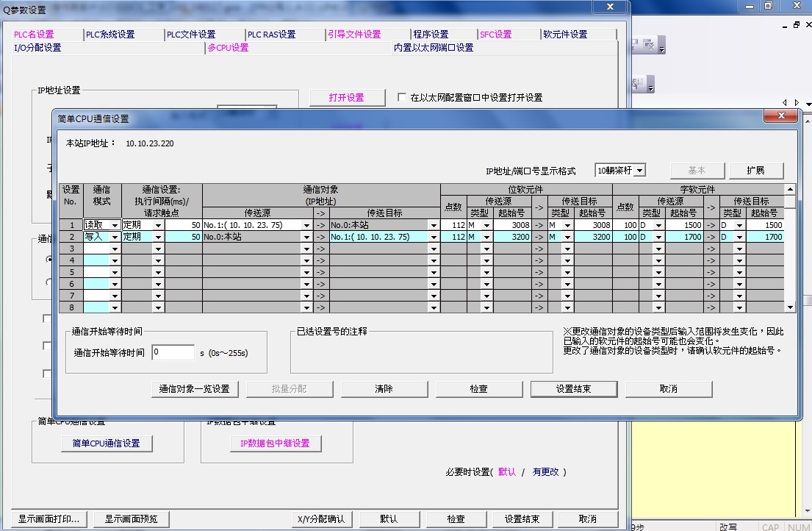Click the 通信对象一览设置 button
812x531 pixels.
(195, 388)
